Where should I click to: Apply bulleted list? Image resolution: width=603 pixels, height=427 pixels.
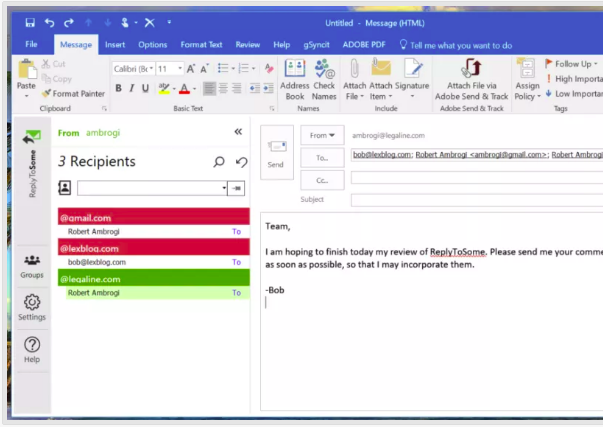point(223,68)
